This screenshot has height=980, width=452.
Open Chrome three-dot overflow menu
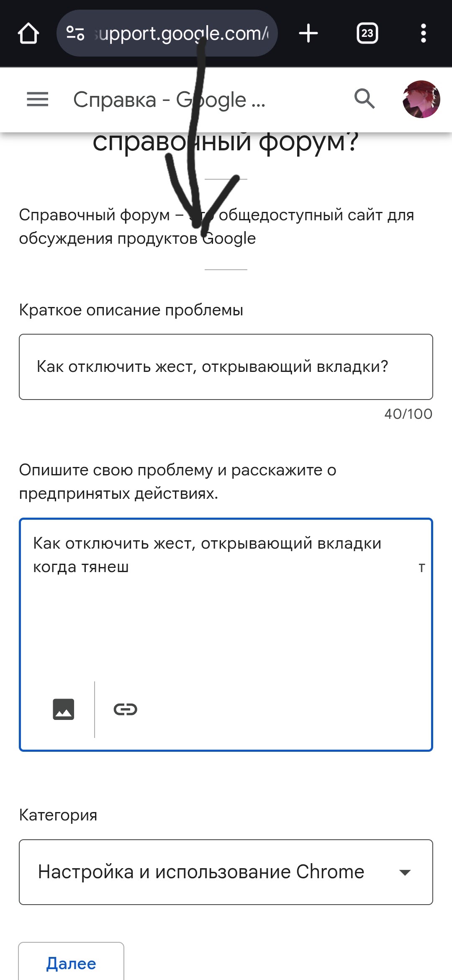click(424, 33)
